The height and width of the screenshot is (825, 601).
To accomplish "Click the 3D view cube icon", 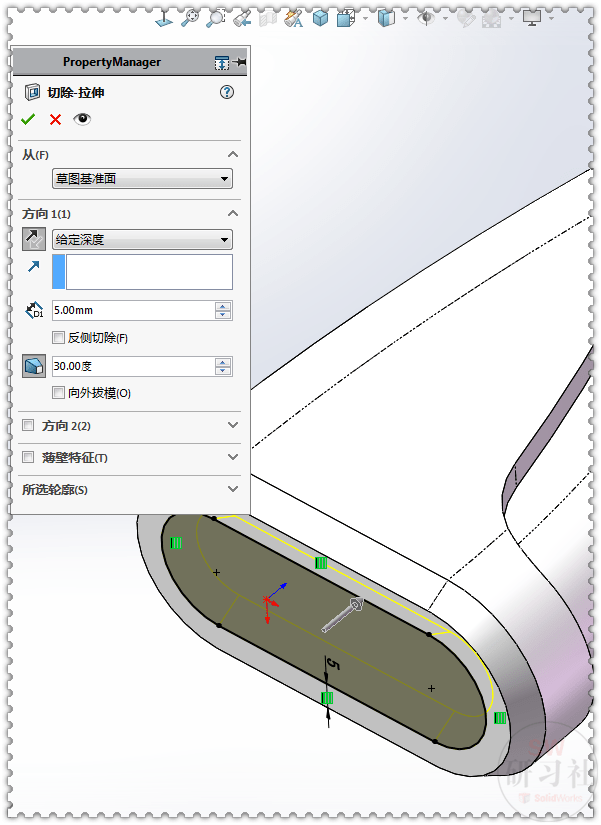I will [x=320, y=19].
